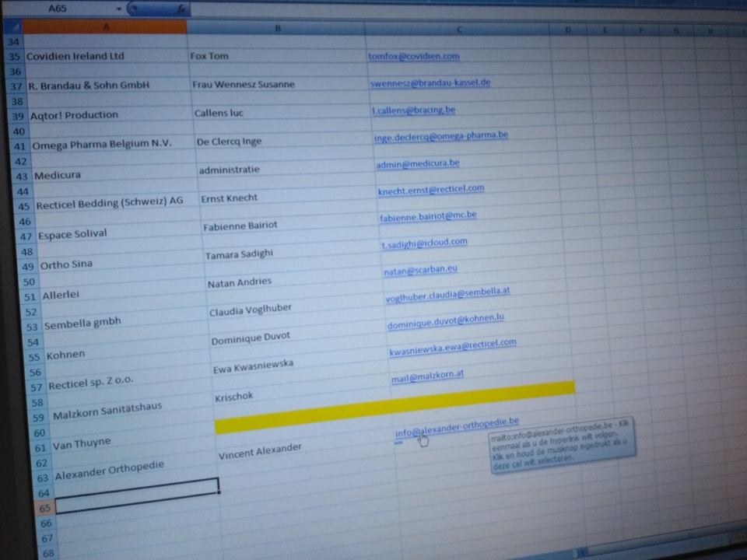Open the Name Box dropdown arrow
747x560 pixels.
pyautogui.click(x=118, y=9)
